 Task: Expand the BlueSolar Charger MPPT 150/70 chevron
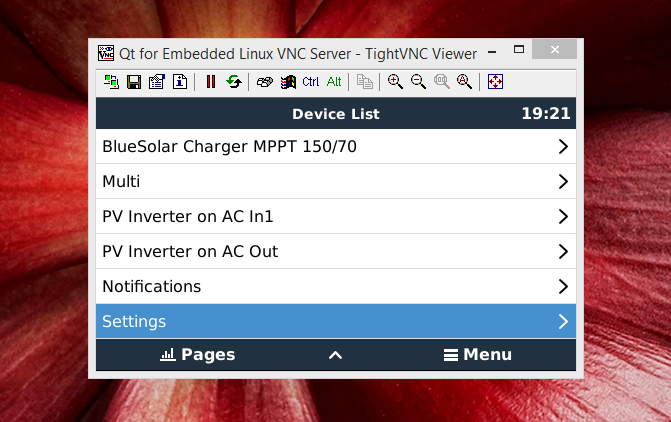pyautogui.click(x=563, y=147)
